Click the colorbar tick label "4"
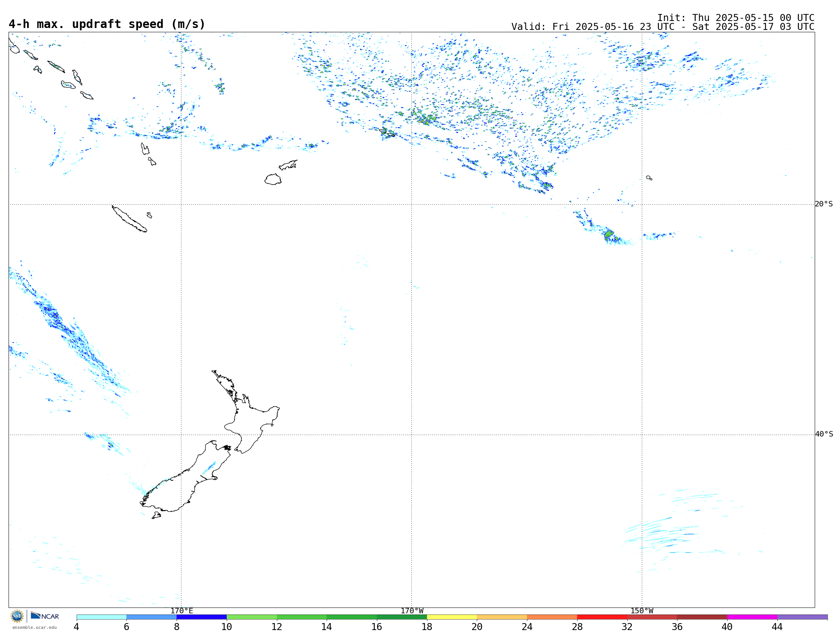Viewport: 840px width, 632px height. (x=77, y=627)
